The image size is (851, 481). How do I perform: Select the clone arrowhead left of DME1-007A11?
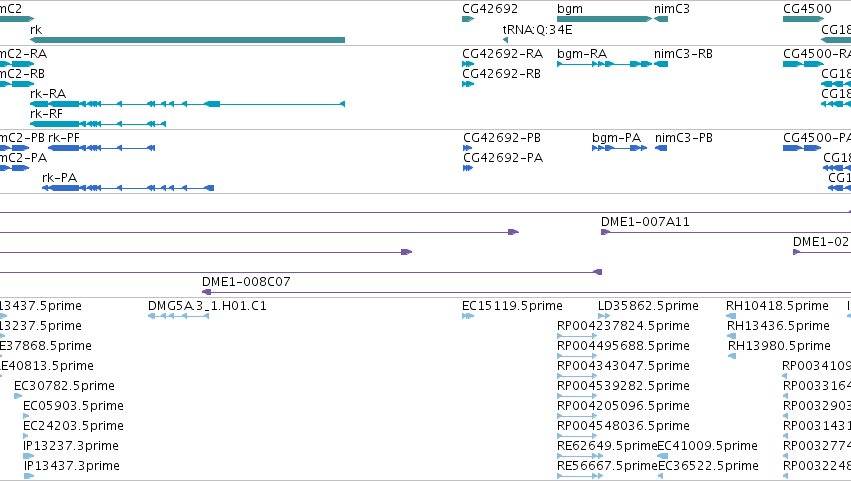tap(598, 272)
